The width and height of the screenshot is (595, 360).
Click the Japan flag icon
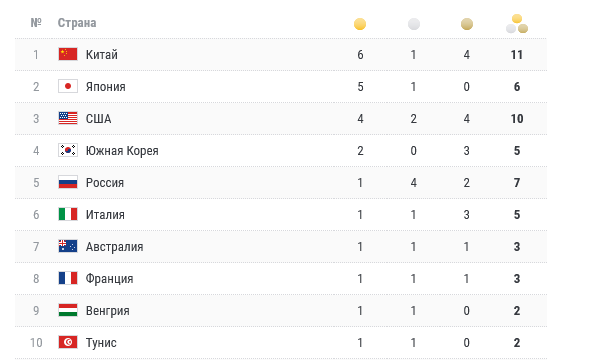point(68,86)
